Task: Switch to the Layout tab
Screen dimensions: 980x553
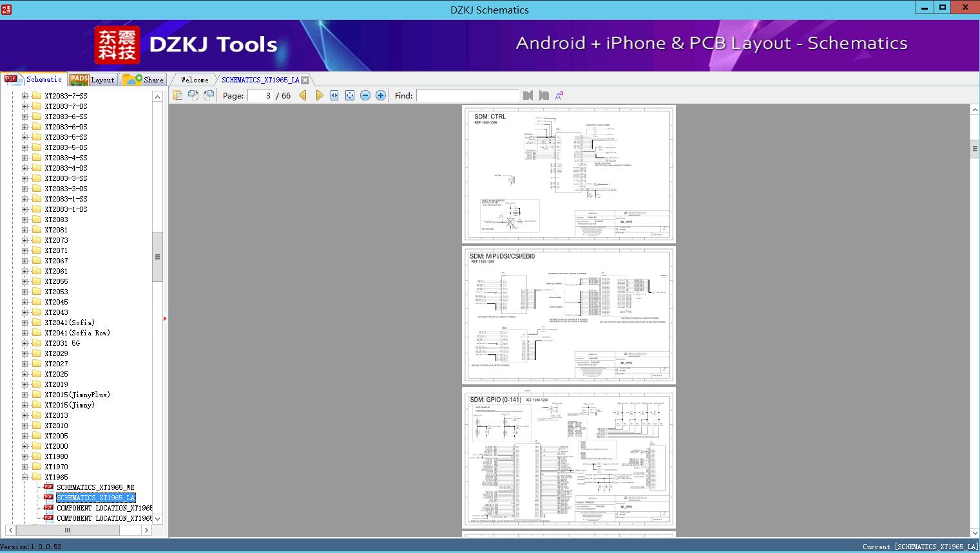Action: 93,80
